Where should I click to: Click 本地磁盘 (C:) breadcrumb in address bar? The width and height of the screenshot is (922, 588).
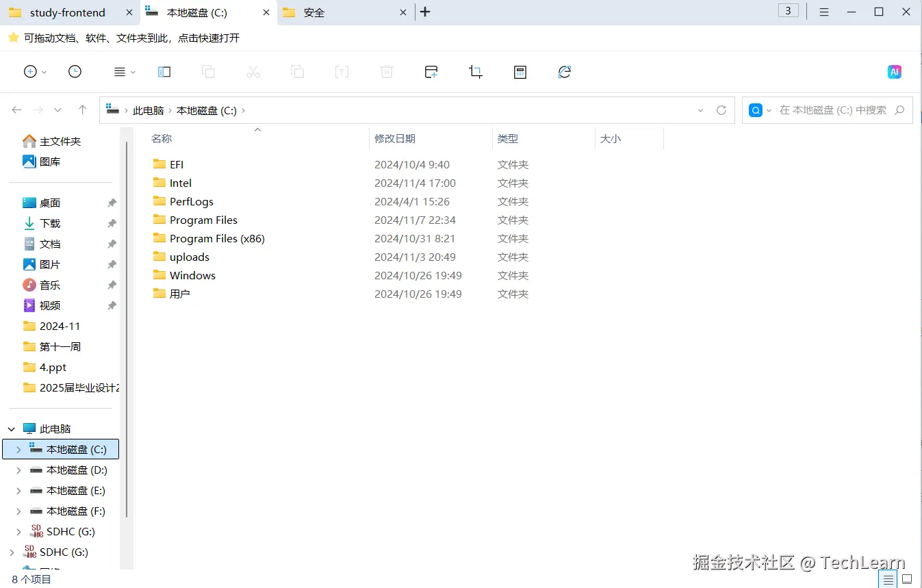click(x=207, y=110)
